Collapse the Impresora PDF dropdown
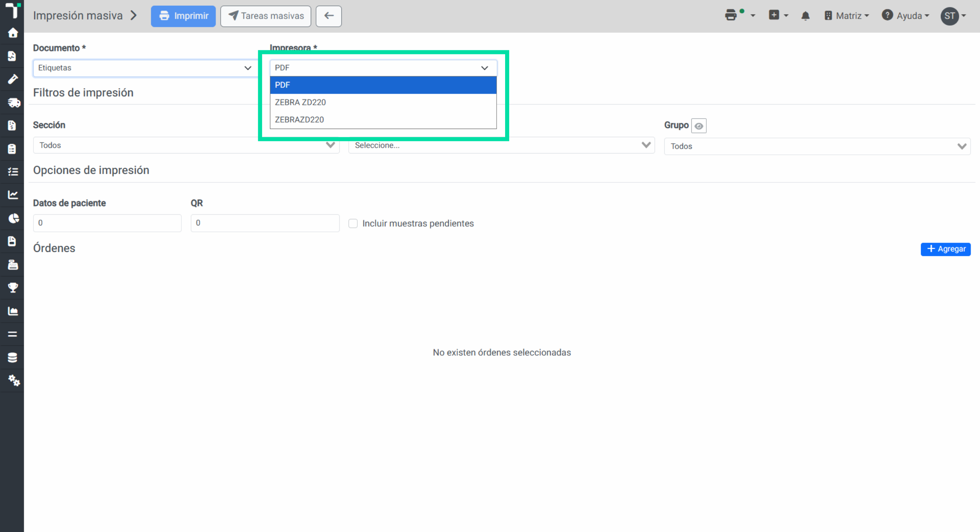This screenshot has width=980, height=532. point(383,68)
